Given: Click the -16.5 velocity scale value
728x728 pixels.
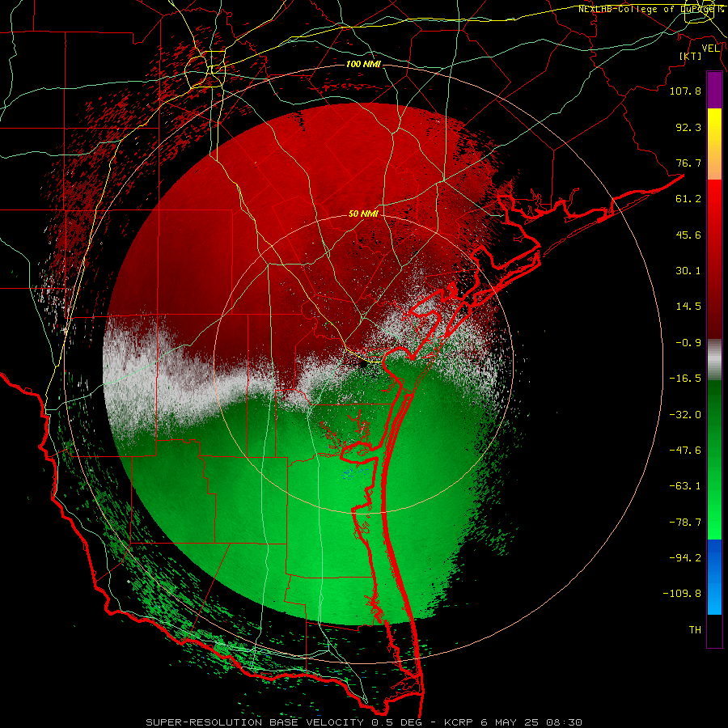Looking at the screenshot, I should pos(685,379).
